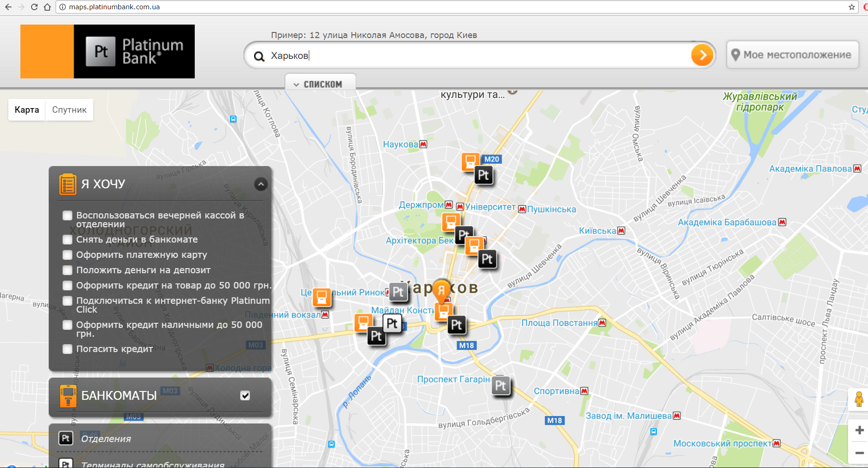Check Оформить кредит наличными option

click(68, 325)
